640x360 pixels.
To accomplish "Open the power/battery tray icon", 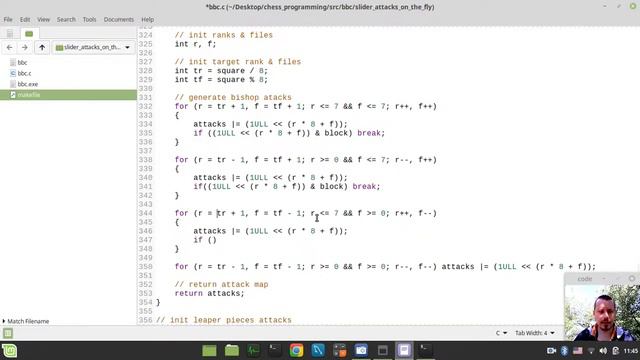I will click(x=616, y=351).
